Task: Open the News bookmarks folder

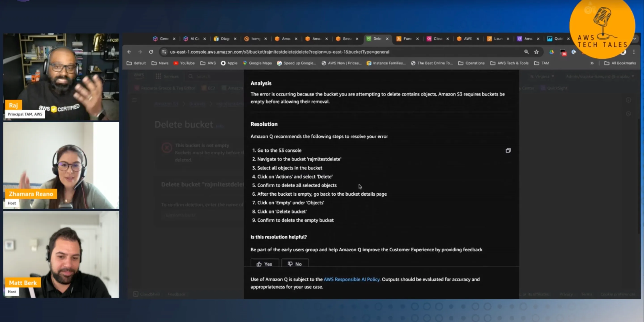Action: click(x=160, y=63)
